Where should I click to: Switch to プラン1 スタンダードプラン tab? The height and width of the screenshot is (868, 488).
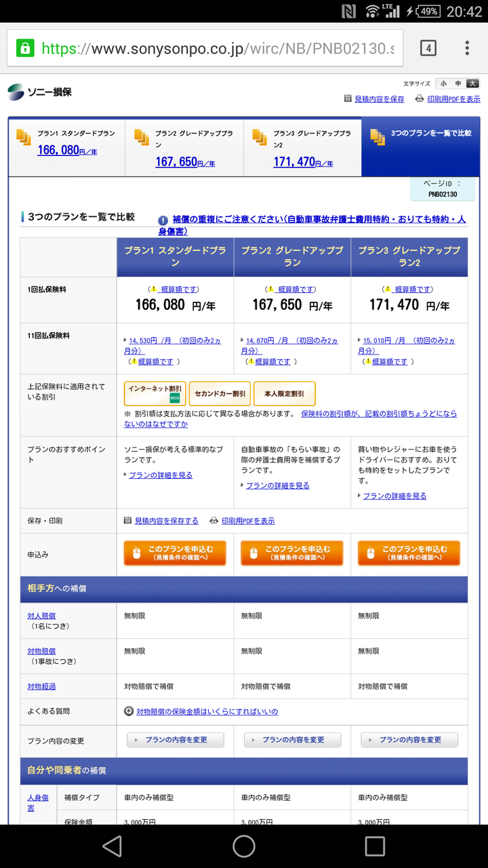pyautogui.click(x=66, y=146)
